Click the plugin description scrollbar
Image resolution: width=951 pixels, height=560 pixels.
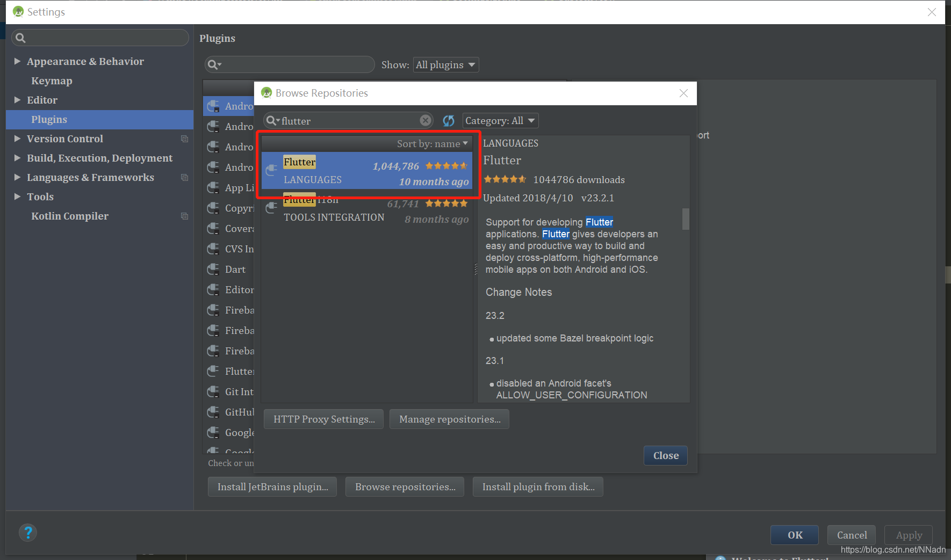[686, 219]
